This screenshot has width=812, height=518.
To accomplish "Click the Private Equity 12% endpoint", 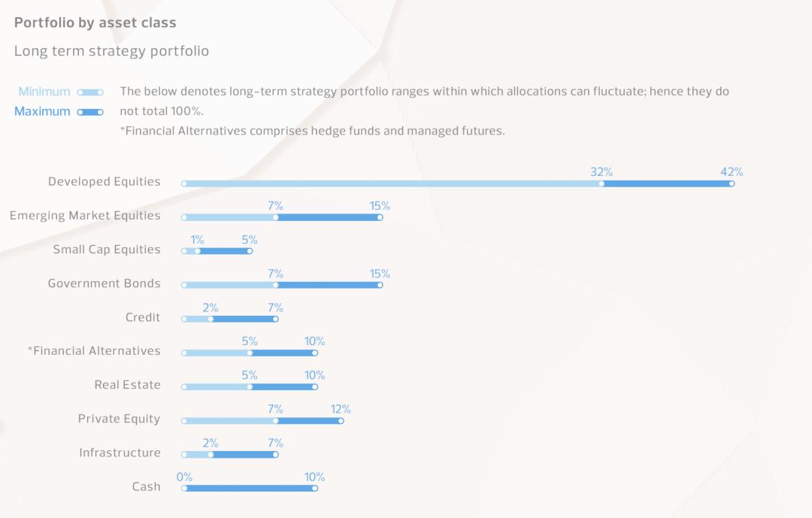I will tap(341, 420).
